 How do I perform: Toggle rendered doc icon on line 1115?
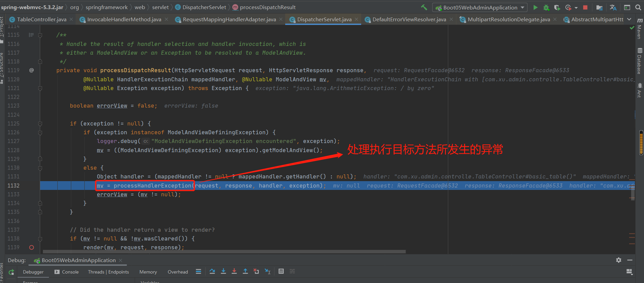tap(31, 35)
